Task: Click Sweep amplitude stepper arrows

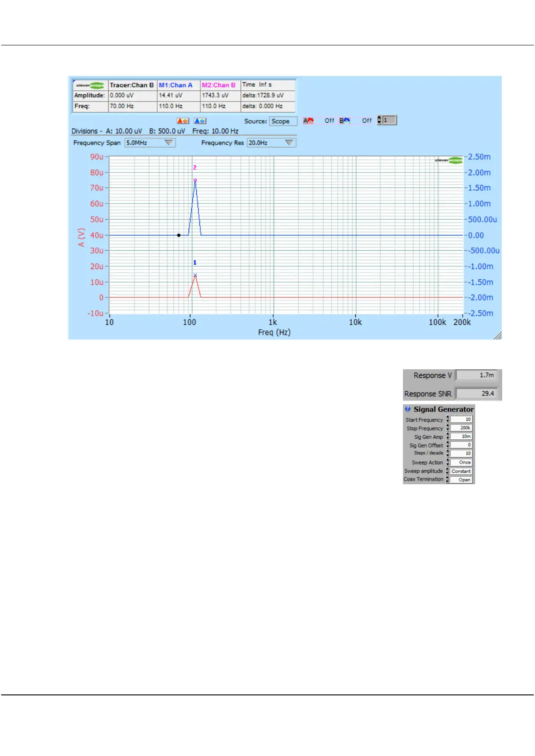Action: tap(447, 471)
